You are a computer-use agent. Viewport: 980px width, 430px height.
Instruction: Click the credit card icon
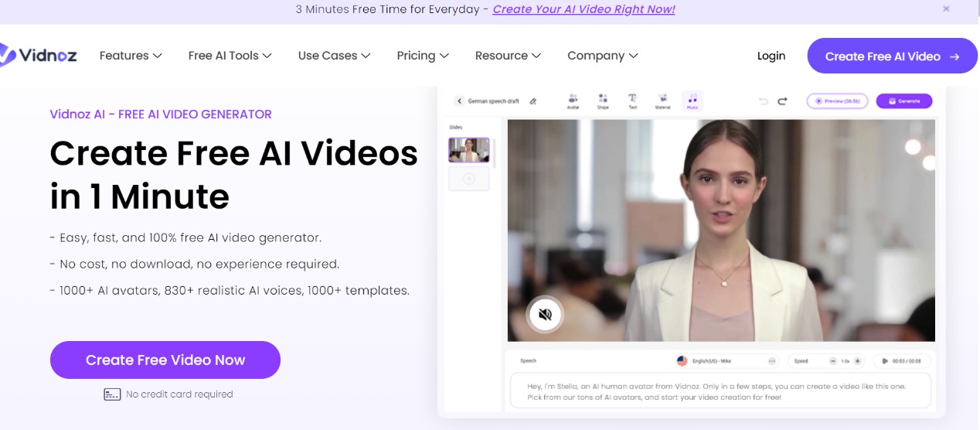coord(112,394)
